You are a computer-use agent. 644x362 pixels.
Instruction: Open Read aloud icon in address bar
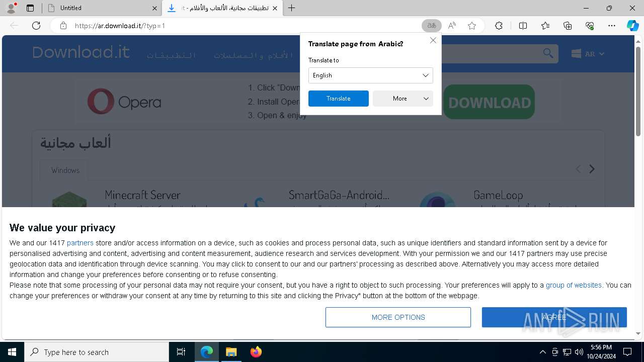pyautogui.click(x=452, y=26)
